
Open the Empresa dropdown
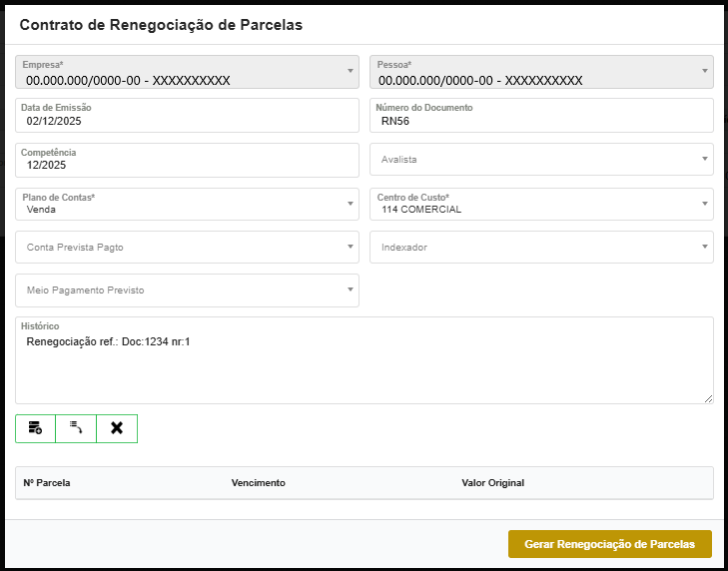pyautogui.click(x=187, y=74)
